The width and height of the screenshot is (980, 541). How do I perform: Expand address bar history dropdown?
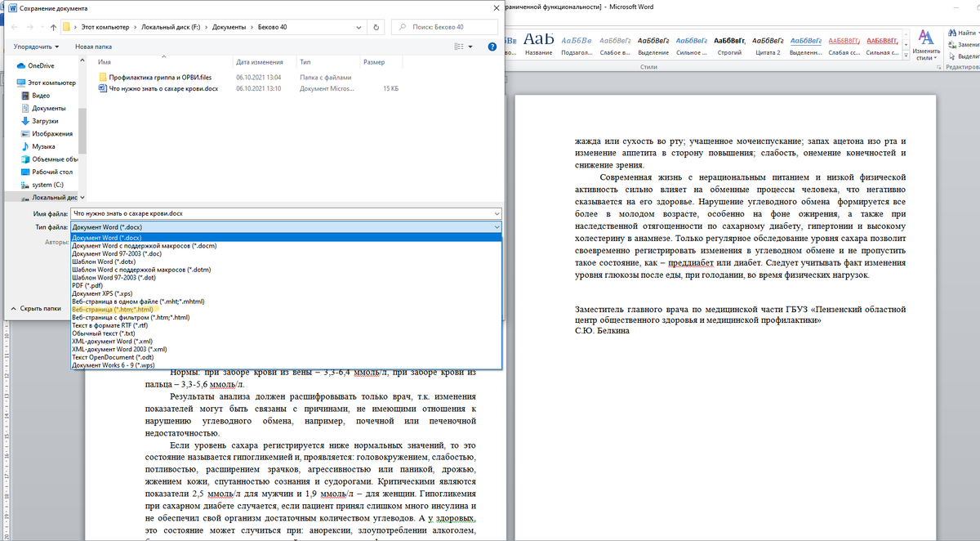point(358,27)
